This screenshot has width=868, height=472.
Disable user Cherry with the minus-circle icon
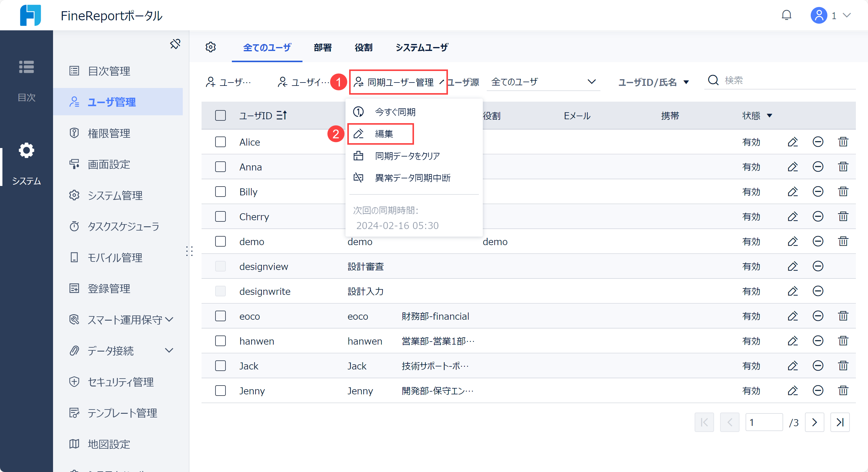pos(818,217)
